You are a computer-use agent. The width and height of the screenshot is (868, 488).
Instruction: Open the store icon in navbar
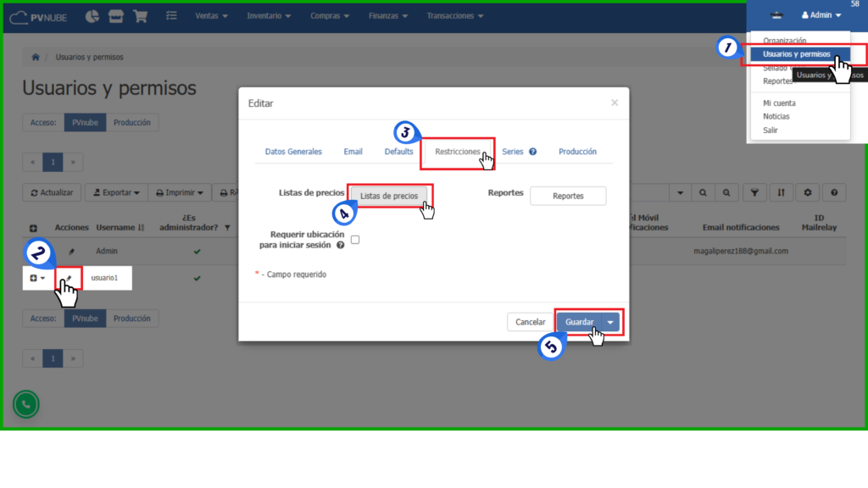coord(117,16)
